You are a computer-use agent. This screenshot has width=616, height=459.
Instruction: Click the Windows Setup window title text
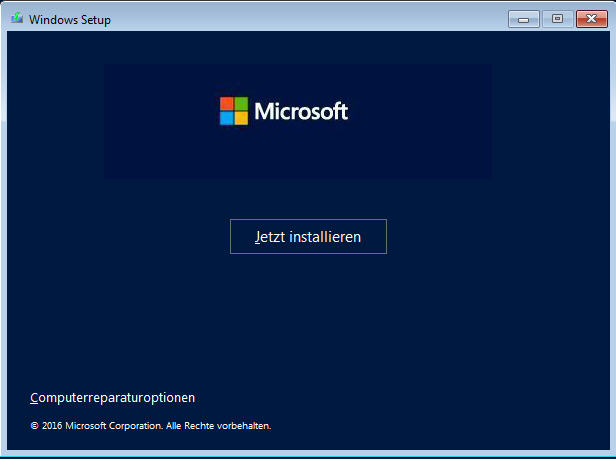pos(70,20)
